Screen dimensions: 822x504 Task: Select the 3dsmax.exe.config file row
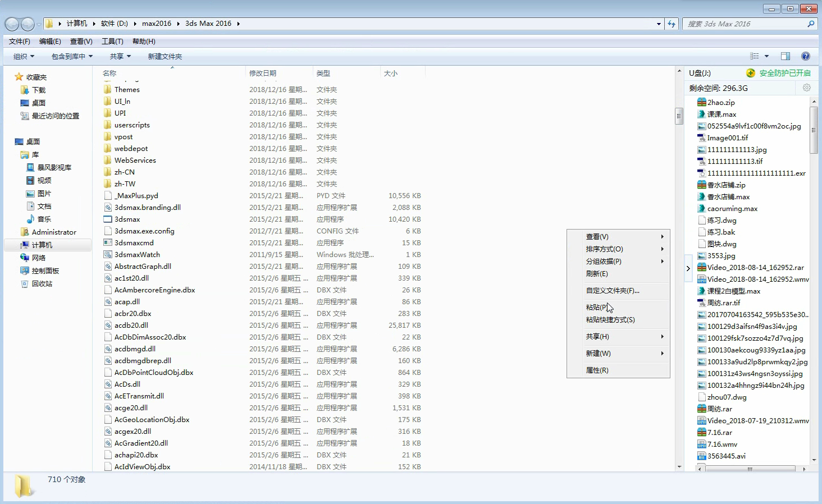click(x=263, y=231)
